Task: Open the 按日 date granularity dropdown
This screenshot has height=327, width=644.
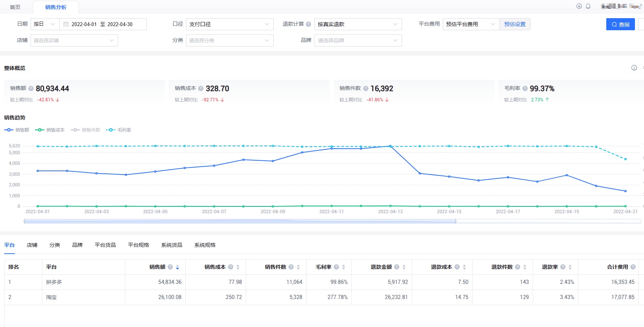Action: click(x=45, y=24)
